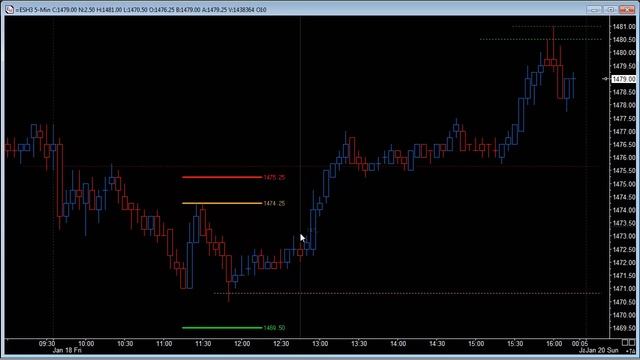
Task: Click the 11:00 time axis label
Action: (164, 344)
